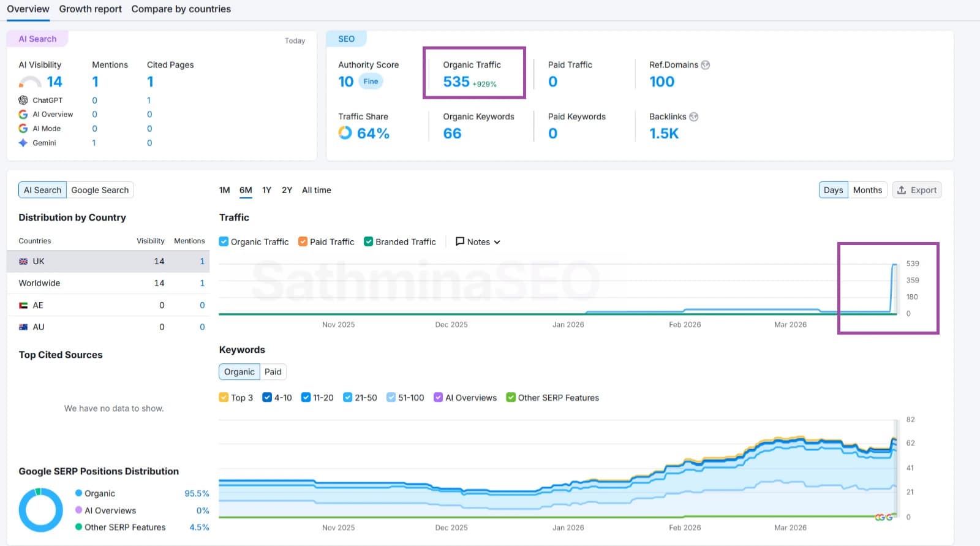Click the ChatGPT cited pages count 1
Image resolution: width=980 pixels, height=546 pixels.
pyautogui.click(x=149, y=100)
